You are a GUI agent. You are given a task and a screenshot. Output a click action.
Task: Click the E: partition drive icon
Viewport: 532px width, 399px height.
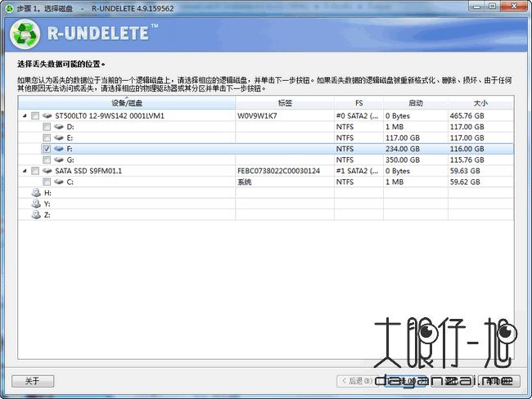click(x=59, y=137)
